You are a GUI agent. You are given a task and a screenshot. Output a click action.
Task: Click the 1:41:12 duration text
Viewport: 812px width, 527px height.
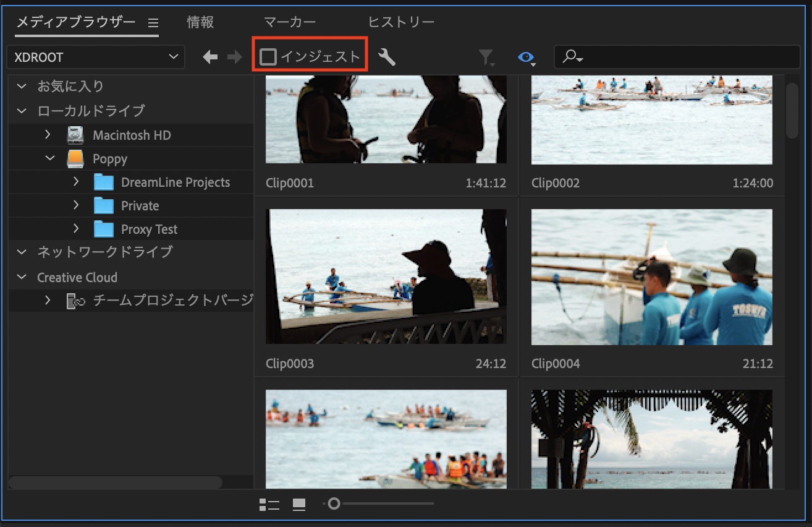coord(486,183)
